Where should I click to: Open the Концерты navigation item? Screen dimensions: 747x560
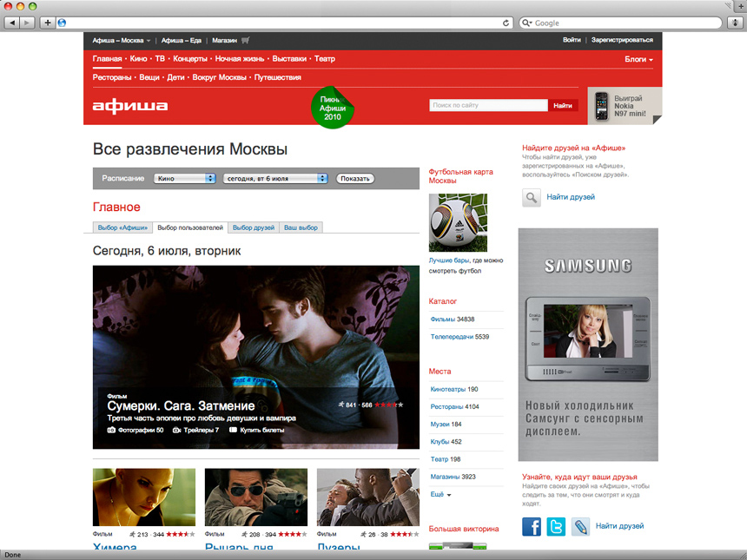190,59
